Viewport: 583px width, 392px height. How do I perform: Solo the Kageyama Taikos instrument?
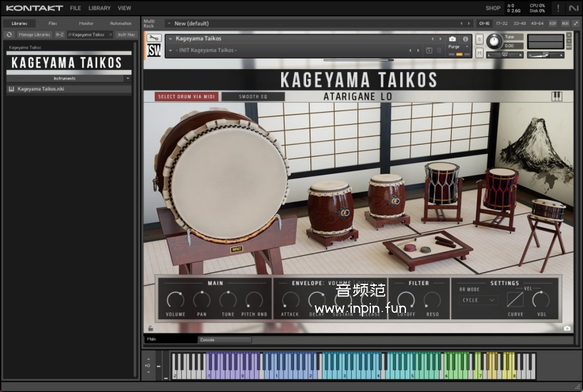[479, 39]
